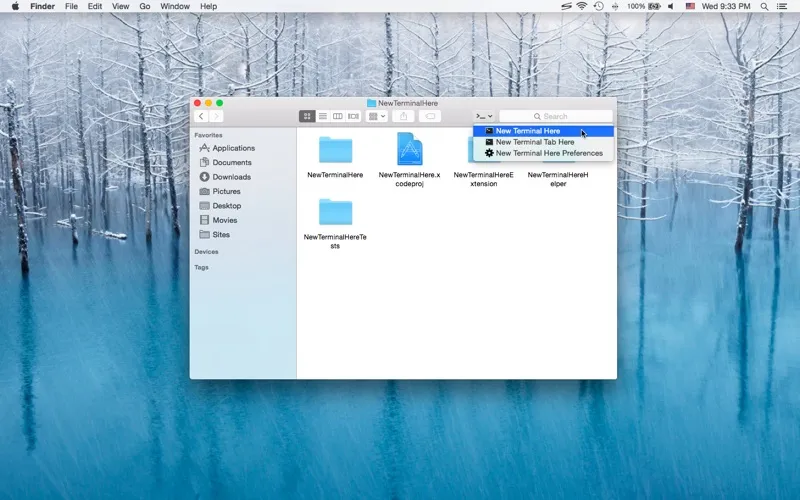
Task: Click the Share toolbar button
Action: click(404, 116)
